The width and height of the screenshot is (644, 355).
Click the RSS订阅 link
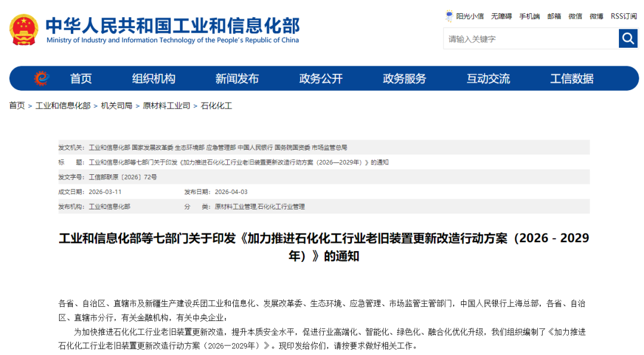pos(624,16)
